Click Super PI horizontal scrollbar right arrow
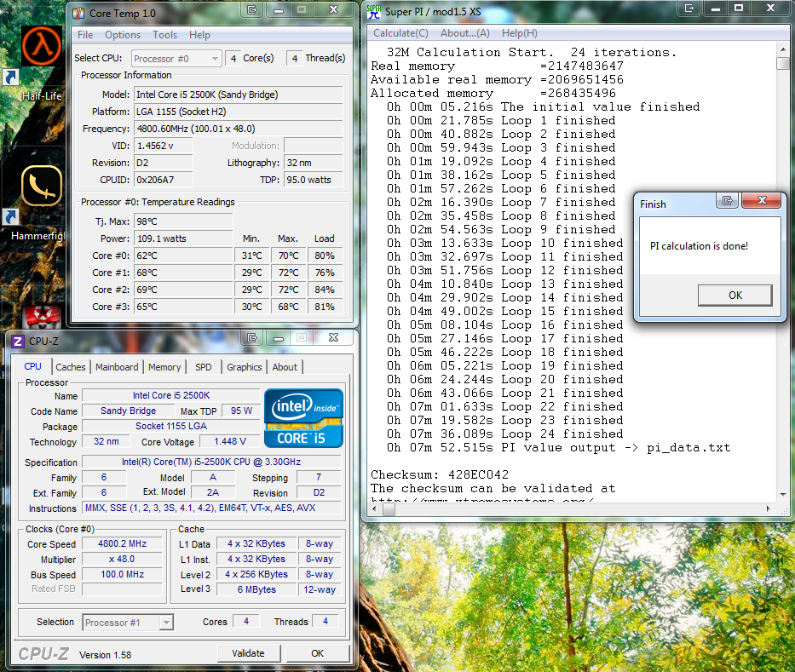This screenshot has height=672, width=795. (768, 508)
